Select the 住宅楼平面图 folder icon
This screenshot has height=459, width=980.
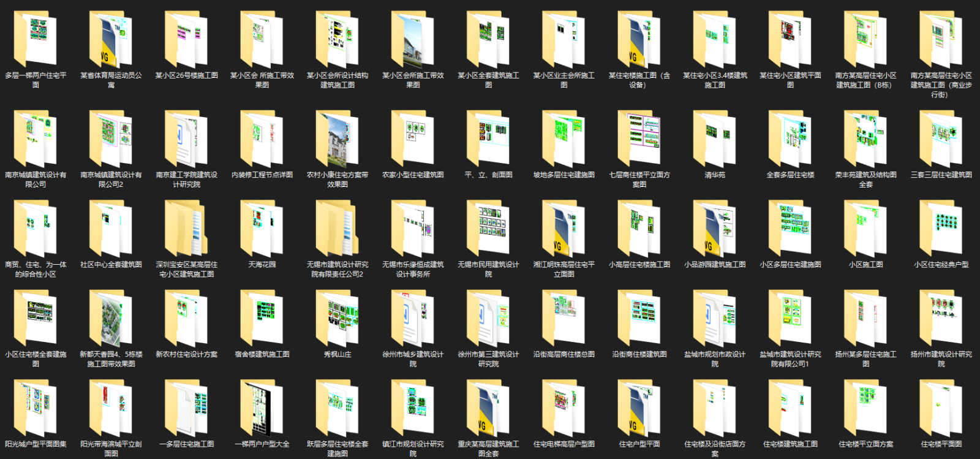coord(941,408)
